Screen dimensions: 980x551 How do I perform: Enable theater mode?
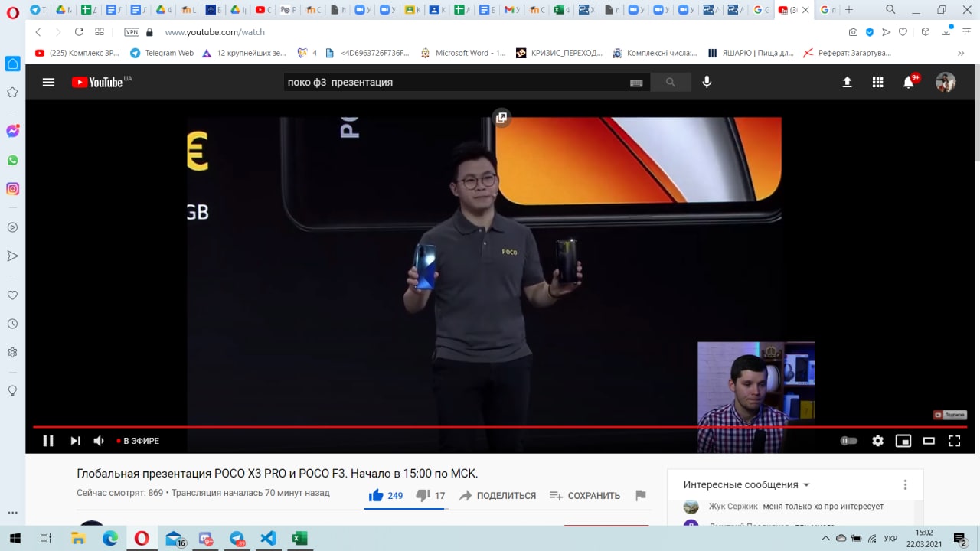pos(929,441)
